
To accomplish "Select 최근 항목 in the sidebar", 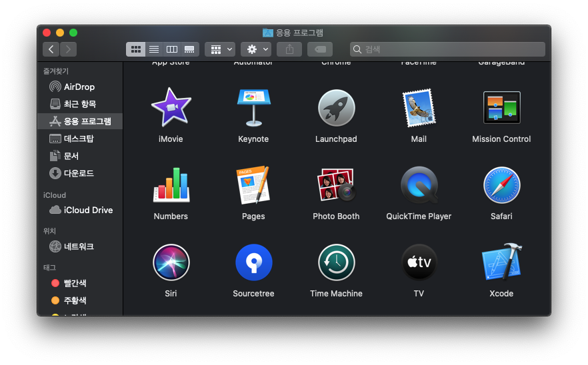I will [80, 104].
